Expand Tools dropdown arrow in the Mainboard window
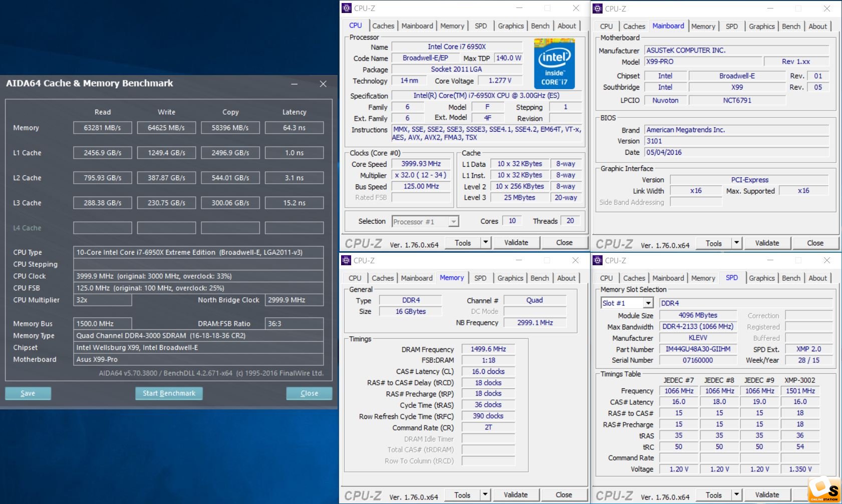This screenshot has height=504, width=842. 736,243
